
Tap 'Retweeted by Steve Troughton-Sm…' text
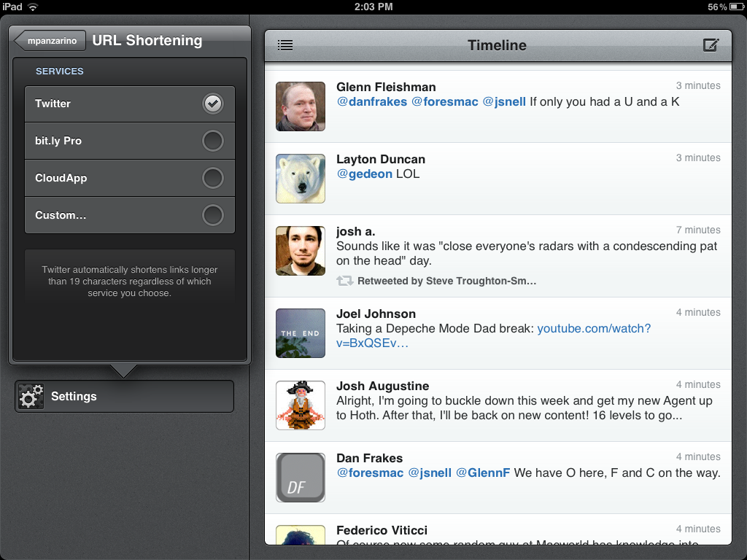coord(447,281)
